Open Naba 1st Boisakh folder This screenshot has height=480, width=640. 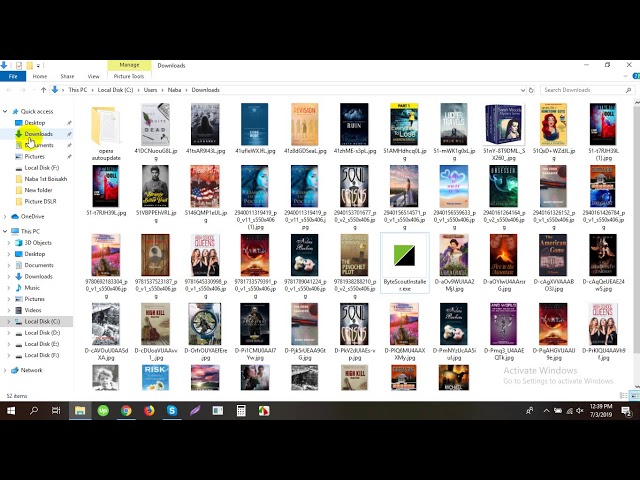45,179
